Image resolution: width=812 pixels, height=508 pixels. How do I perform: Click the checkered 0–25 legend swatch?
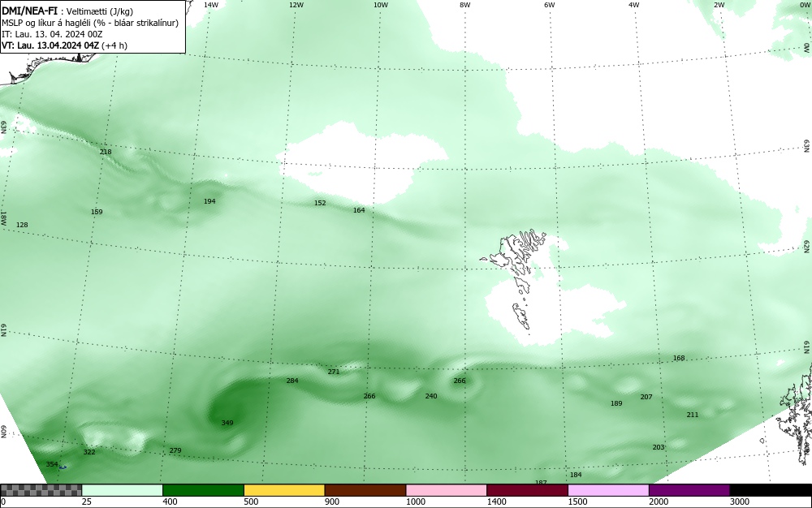click(41, 490)
